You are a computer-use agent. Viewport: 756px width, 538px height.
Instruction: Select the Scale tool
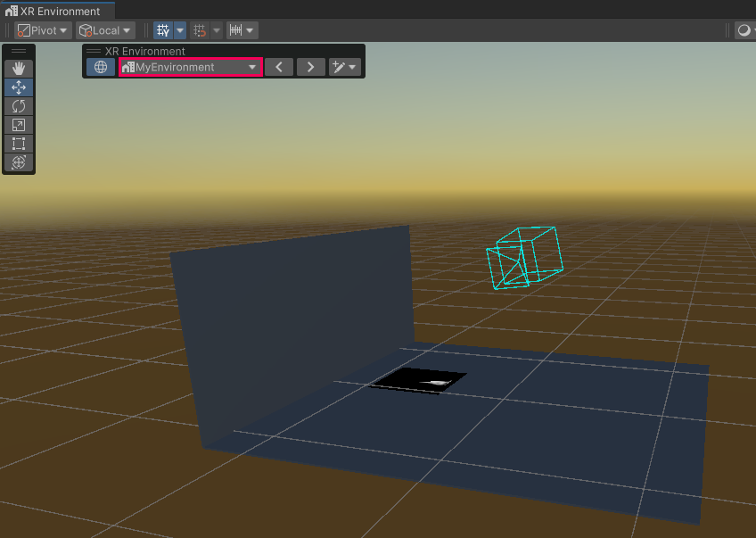pyautogui.click(x=19, y=125)
